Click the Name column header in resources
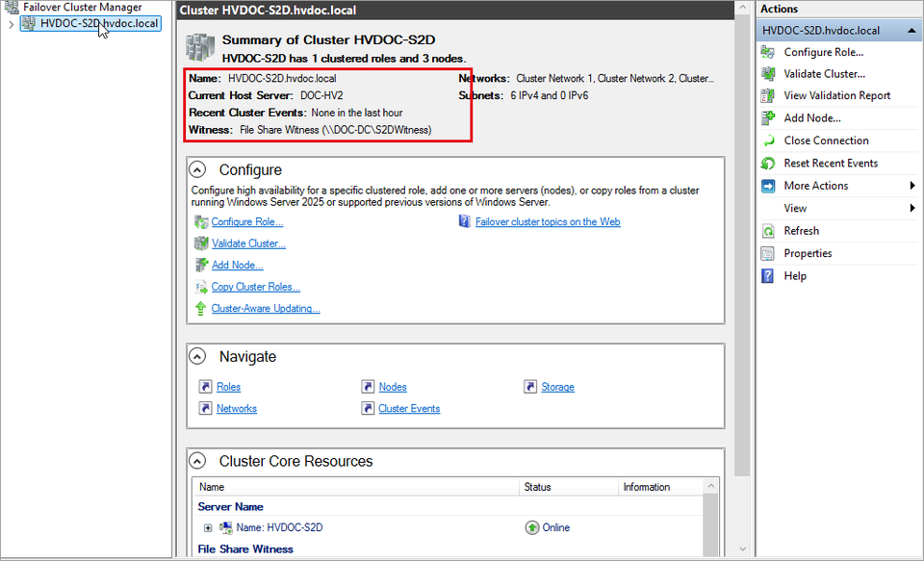 click(356, 487)
